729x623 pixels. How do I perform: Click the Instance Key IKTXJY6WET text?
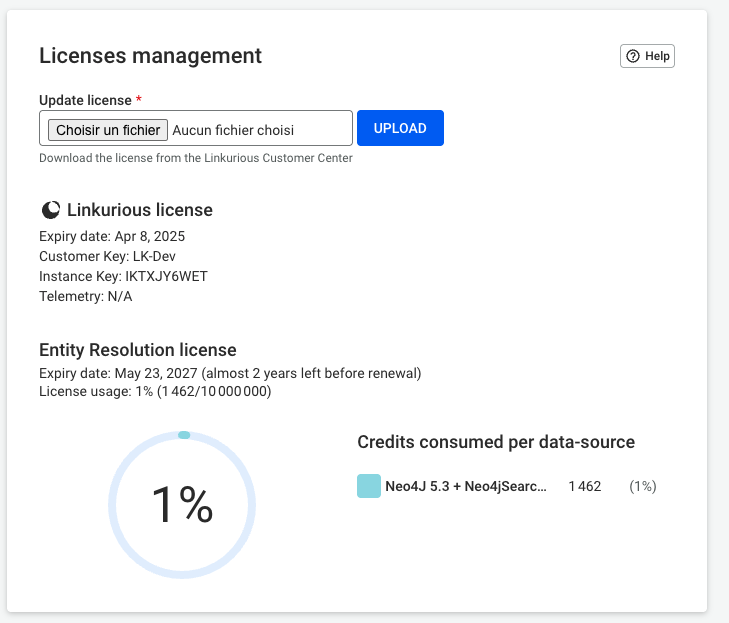coord(123,276)
